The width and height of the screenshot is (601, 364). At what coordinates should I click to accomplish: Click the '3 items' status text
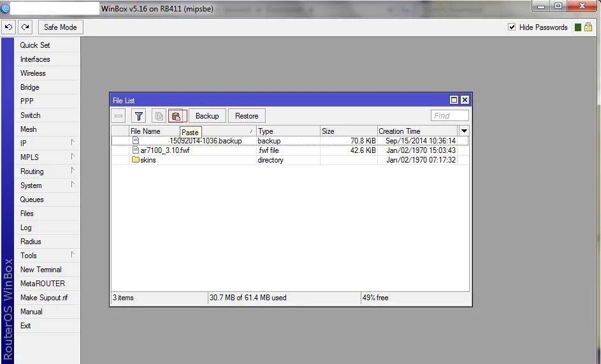click(123, 298)
